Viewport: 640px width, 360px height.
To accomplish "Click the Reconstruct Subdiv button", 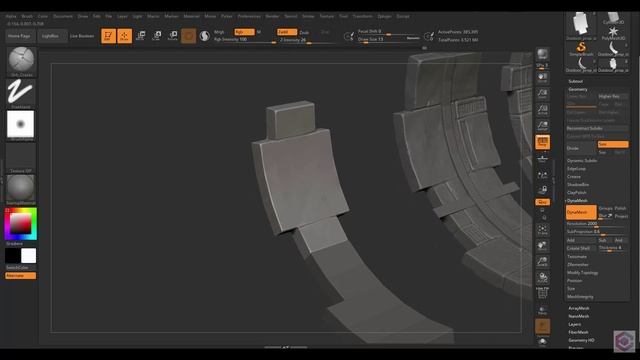I will pyautogui.click(x=597, y=129).
